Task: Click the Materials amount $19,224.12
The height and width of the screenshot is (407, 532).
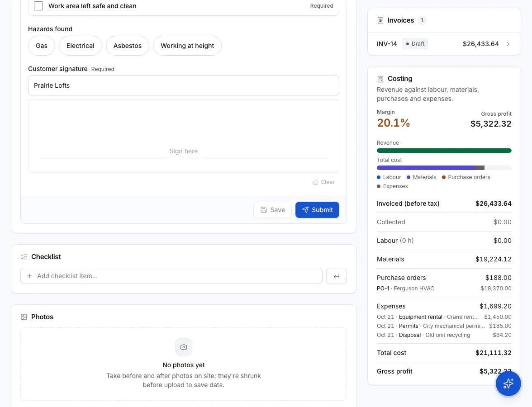Action: 493,259
